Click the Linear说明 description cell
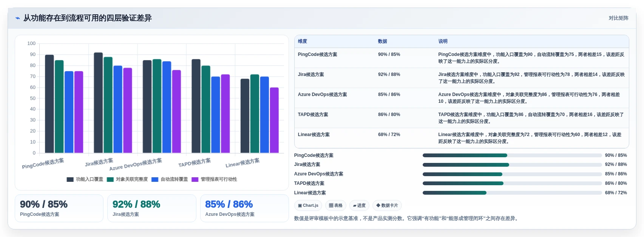Viewport: 644px width, 237px height. (531, 138)
